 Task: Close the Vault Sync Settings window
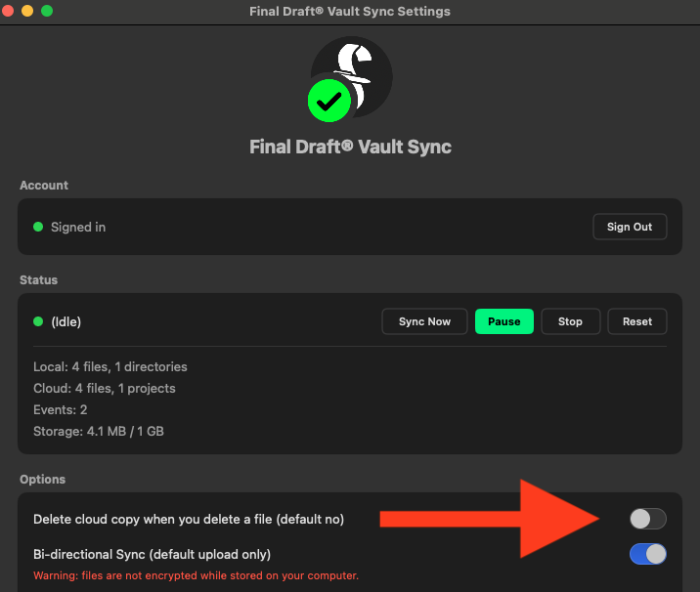click(x=9, y=11)
